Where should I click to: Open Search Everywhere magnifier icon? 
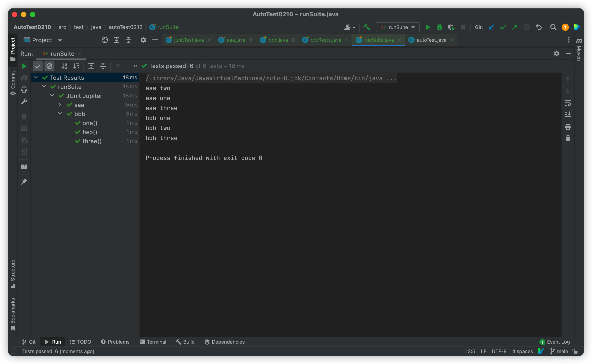tap(553, 27)
